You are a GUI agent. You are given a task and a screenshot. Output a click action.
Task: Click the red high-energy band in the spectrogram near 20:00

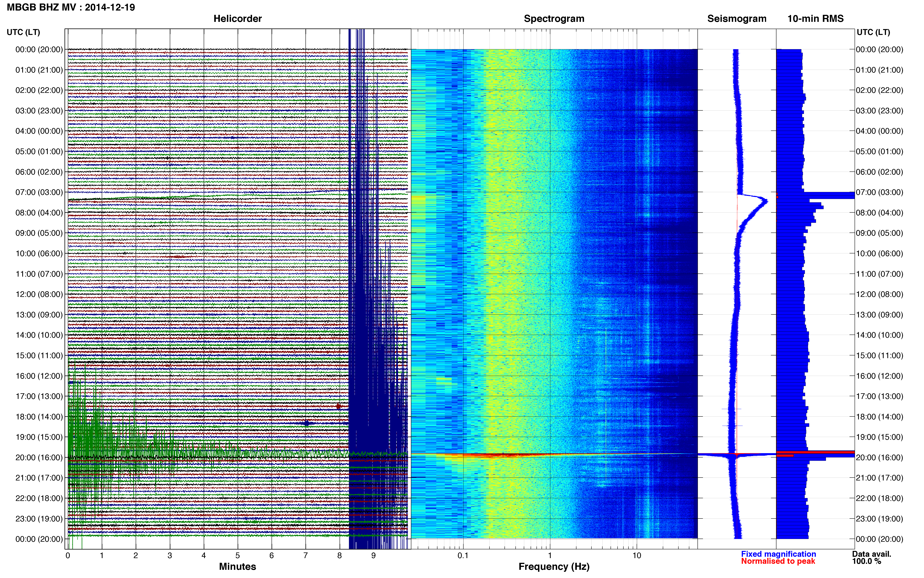click(504, 455)
